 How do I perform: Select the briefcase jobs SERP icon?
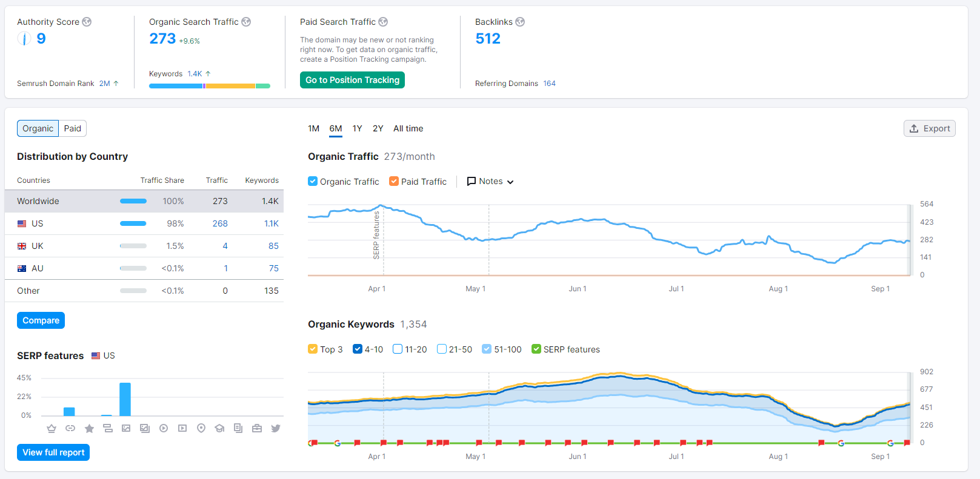tap(257, 428)
